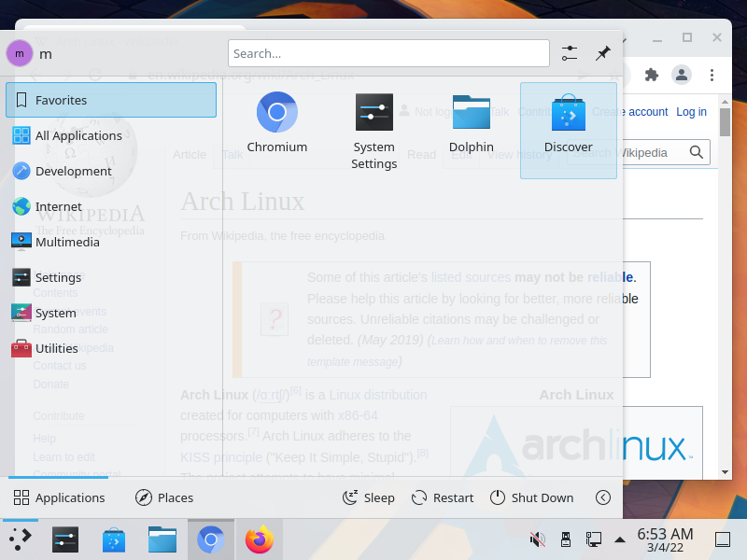The image size is (747, 560).
Task: Toggle Show Desktop button in the panel
Action: tap(723, 539)
